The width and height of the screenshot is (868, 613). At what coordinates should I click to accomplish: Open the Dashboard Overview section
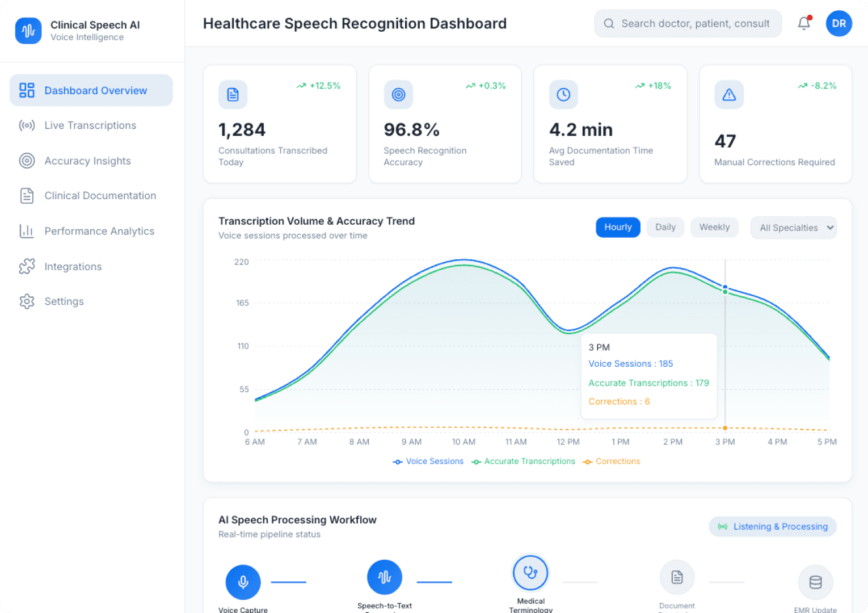[x=91, y=90]
